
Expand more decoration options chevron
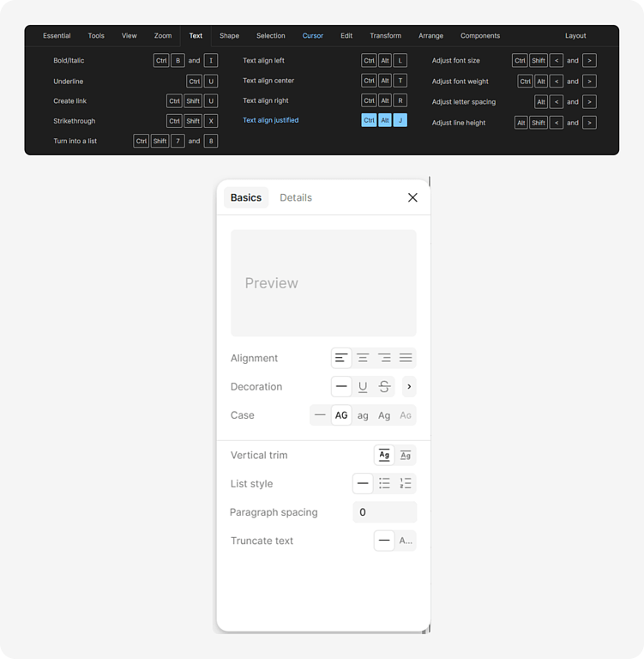click(409, 386)
